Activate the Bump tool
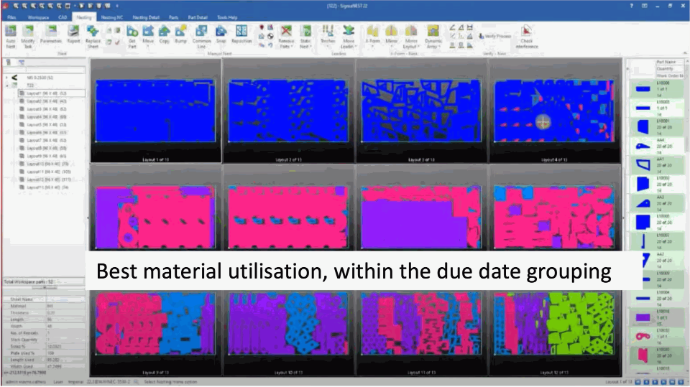Viewport: 690px width, 387px height. point(181,35)
